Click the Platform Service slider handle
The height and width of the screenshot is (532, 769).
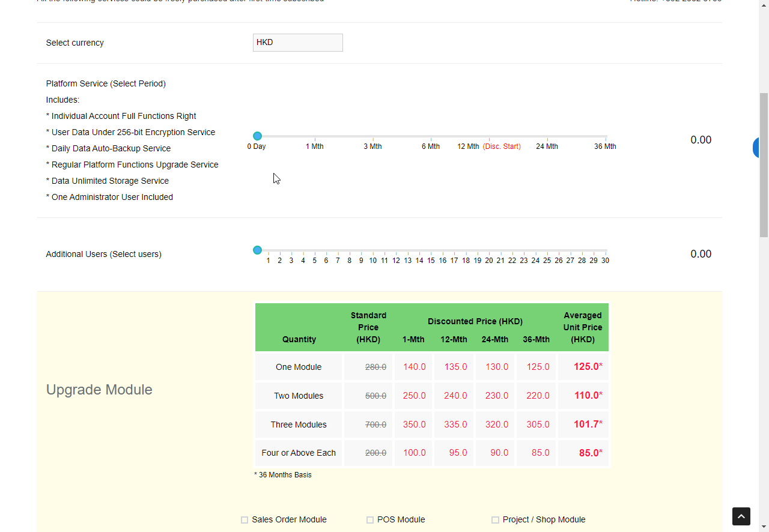coord(257,136)
